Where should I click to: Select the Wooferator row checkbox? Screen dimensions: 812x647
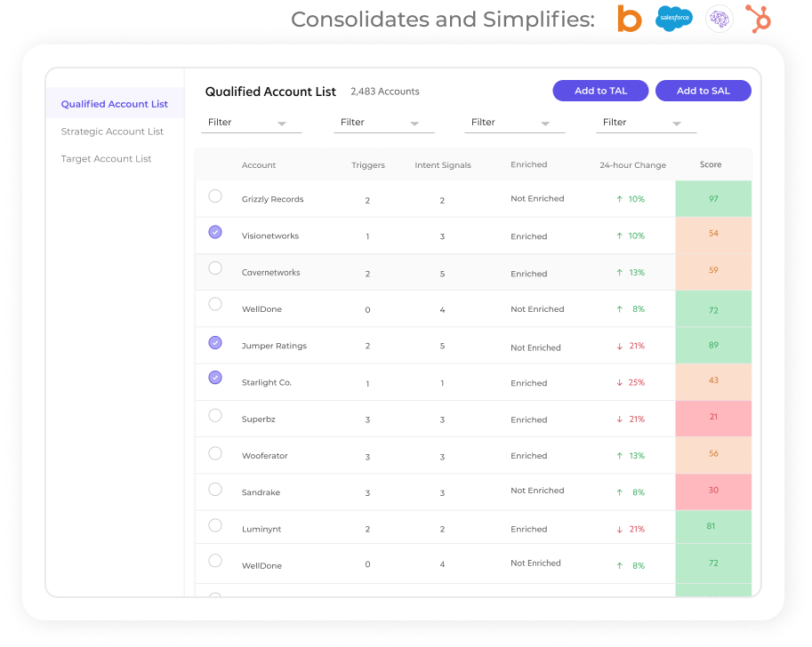pyautogui.click(x=215, y=453)
